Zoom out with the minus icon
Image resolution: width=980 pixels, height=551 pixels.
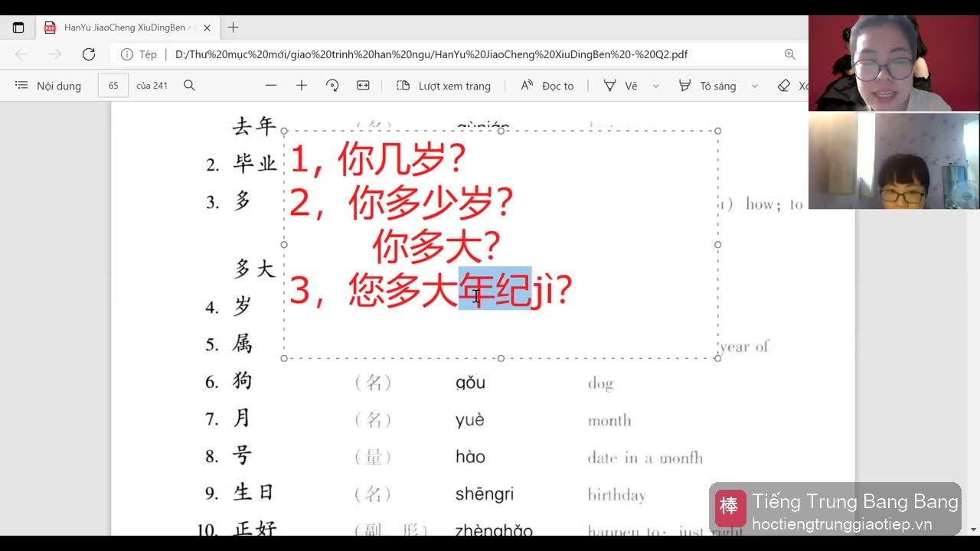(271, 86)
